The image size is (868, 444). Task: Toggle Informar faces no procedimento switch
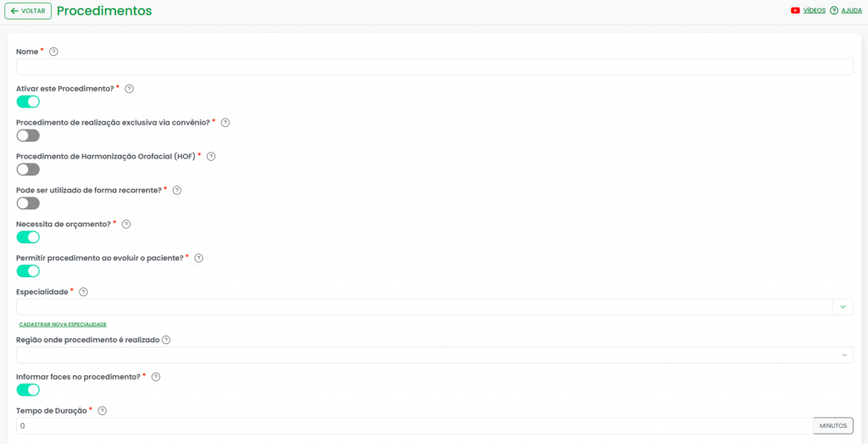pos(28,390)
